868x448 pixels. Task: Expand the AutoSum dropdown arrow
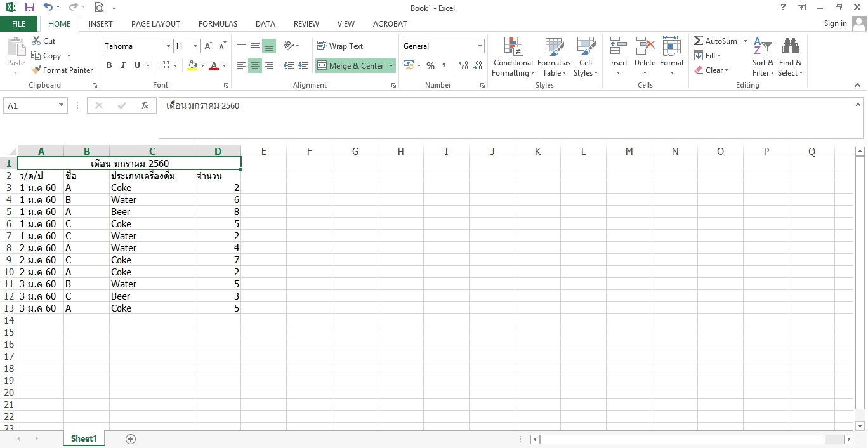745,41
